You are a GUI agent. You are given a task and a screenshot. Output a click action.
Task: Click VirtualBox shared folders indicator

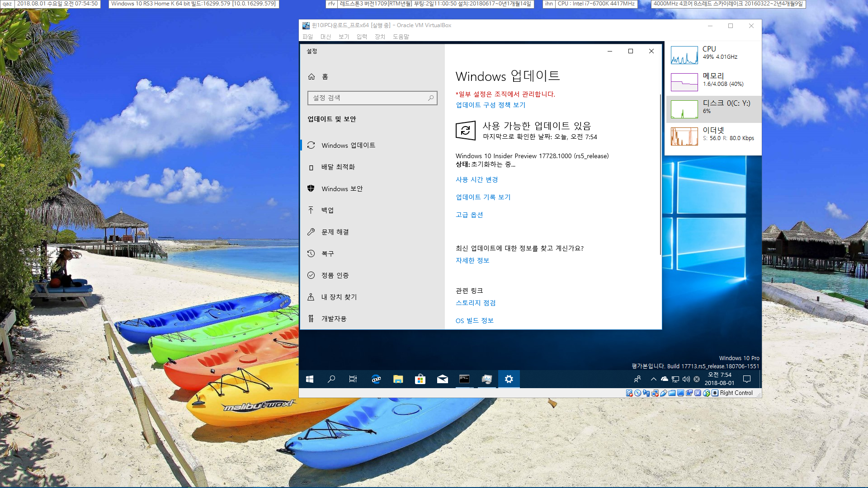click(672, 393)
